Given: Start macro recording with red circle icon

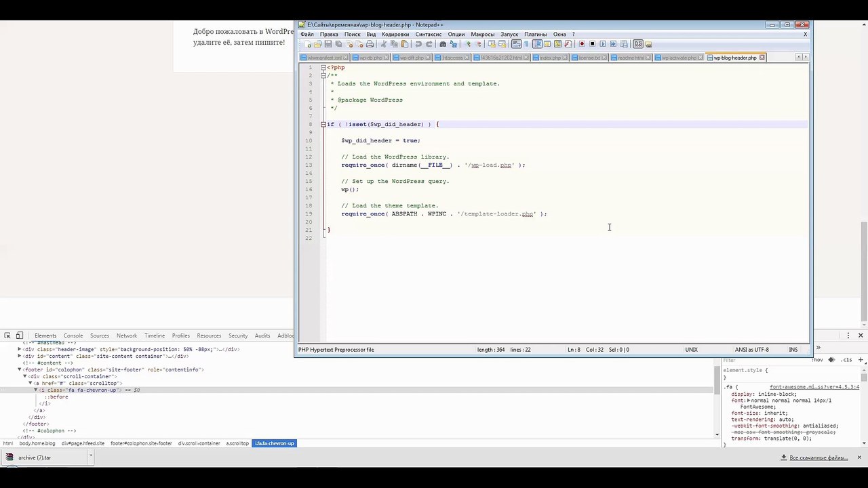Looking at the screenshot, I should coord(582,44).
